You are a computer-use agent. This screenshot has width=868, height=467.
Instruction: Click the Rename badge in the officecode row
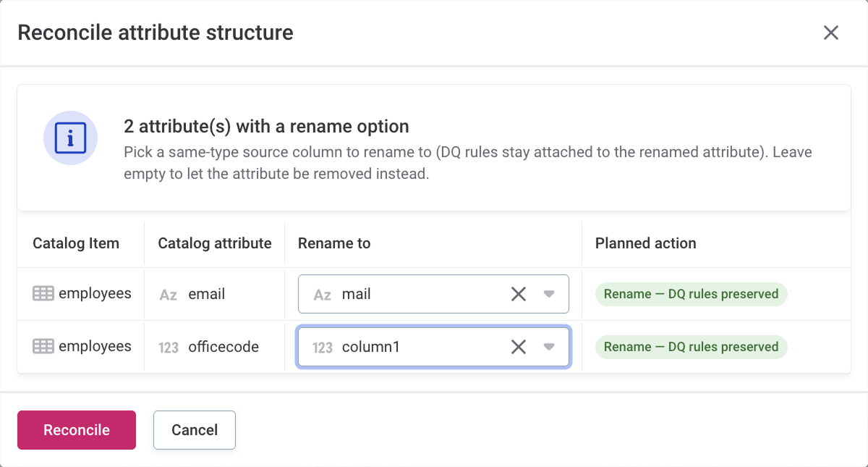691,347
